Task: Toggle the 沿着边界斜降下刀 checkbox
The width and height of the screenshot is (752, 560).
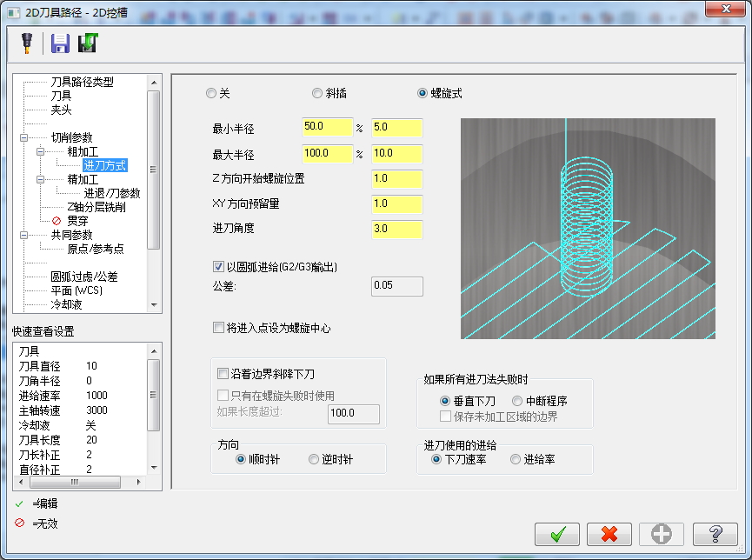Action: 222,372
